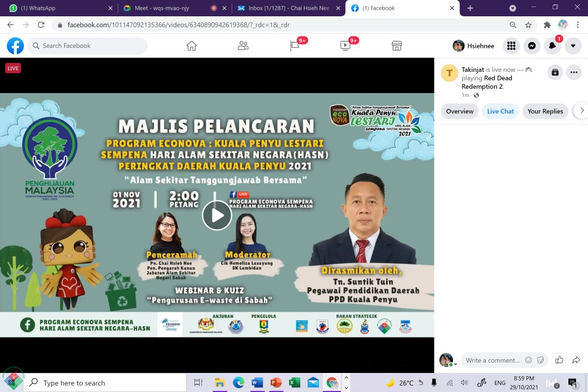Open the volume control in system tray

click(464, 383)
